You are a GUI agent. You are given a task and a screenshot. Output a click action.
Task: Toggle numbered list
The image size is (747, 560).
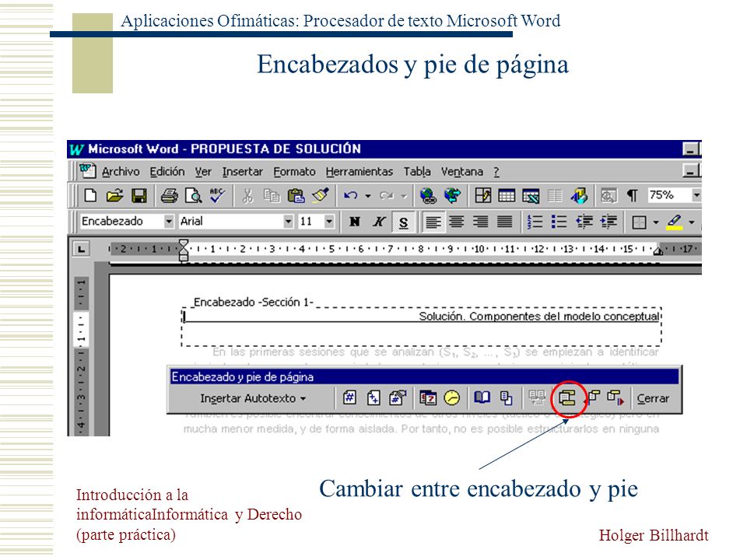coord(535,222)
